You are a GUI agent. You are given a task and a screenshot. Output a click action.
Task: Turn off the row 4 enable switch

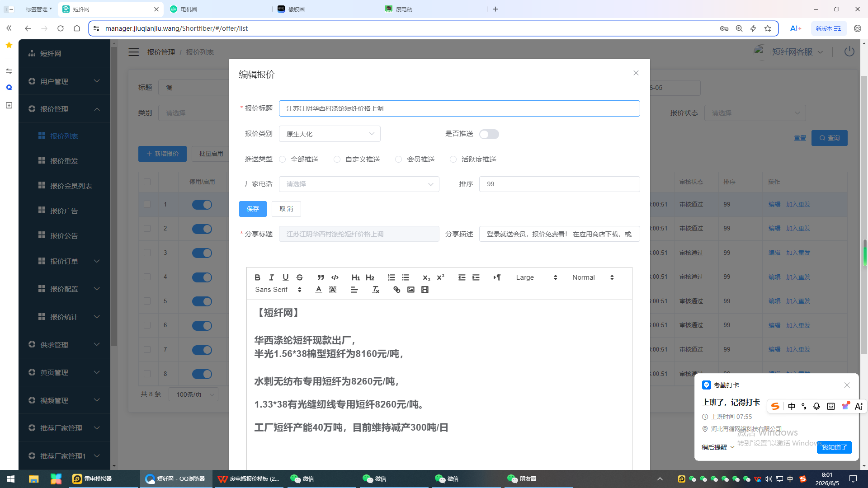202,277
